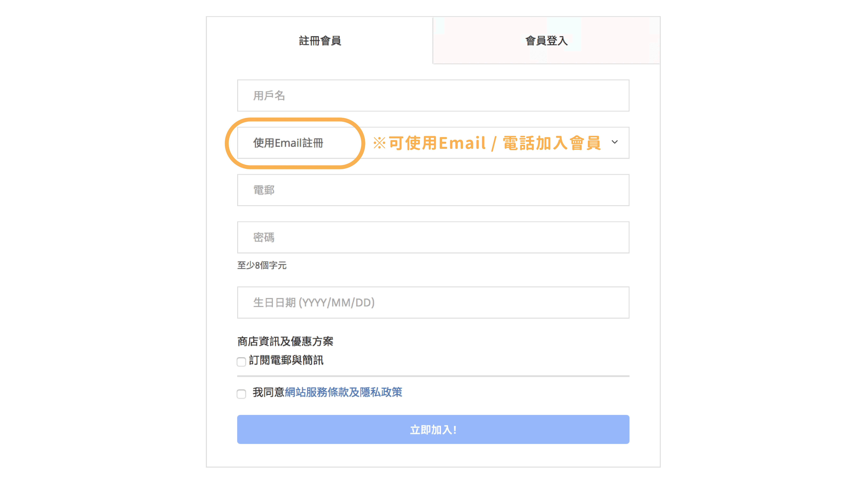Screen dimensions: 868x486
Task: Focus the 用戶名 input field
Action: point(433,95)
